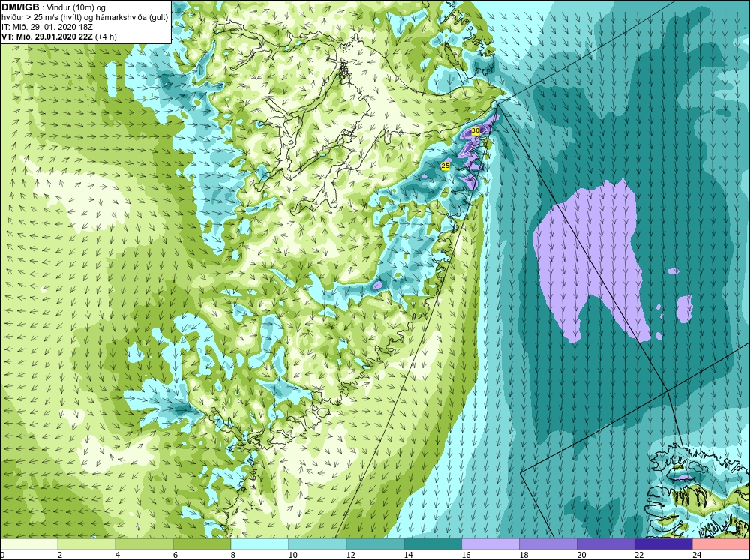Click the legend label 8
750x560 pixels.
[233, 555]
